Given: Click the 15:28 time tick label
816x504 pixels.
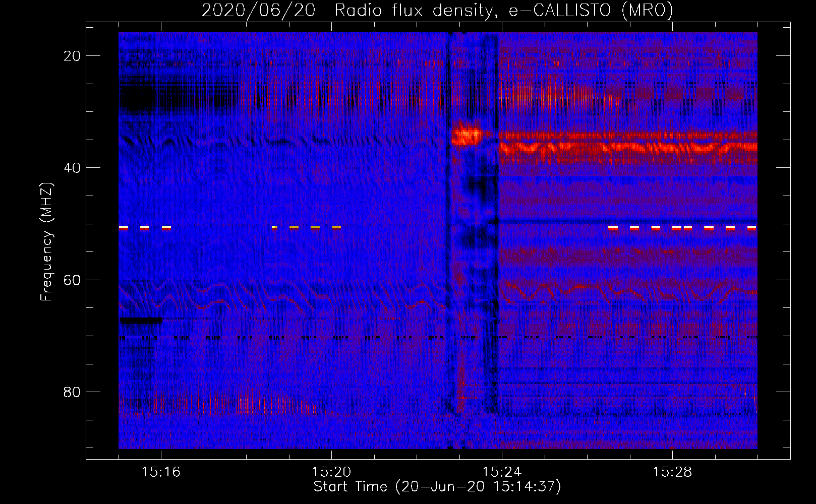Looking at the screenshot, I should point(672,472).
